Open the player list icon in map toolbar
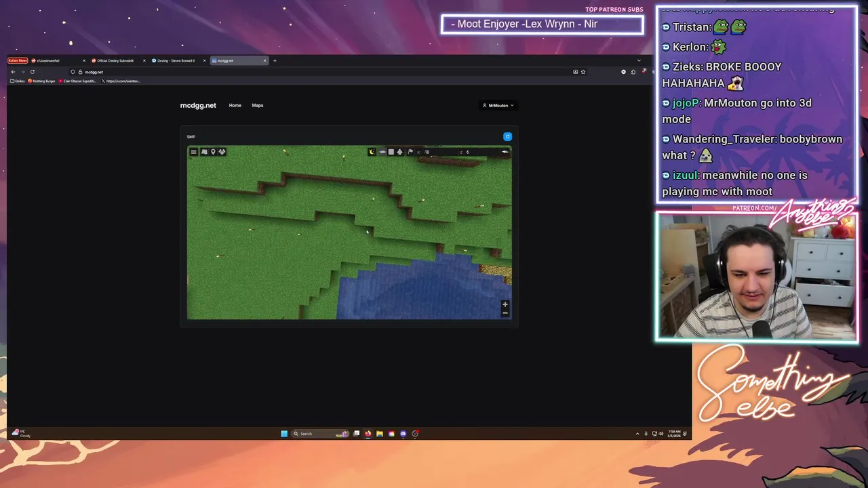This screenshot has width=868, height=488. click(x=222, y=152)
